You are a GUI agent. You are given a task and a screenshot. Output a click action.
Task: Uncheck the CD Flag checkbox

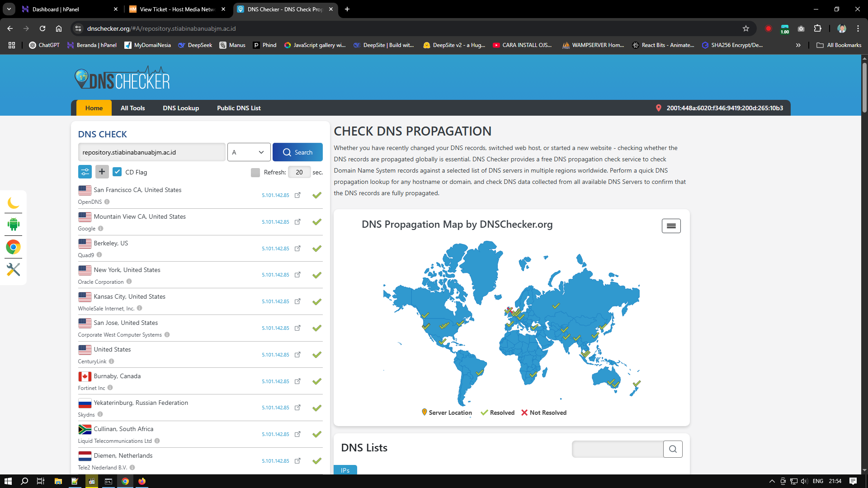(x=117, y=172)
